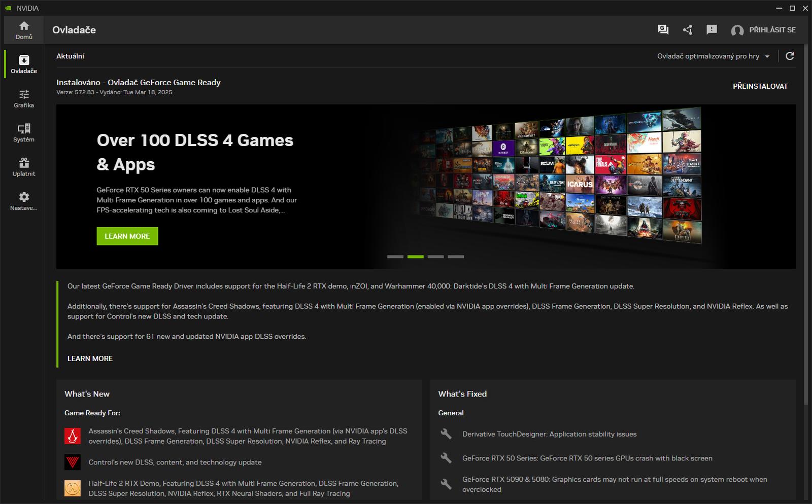Switch to the first banner slide indicator
The image size is (812, 504).
(x=395, y=257)
